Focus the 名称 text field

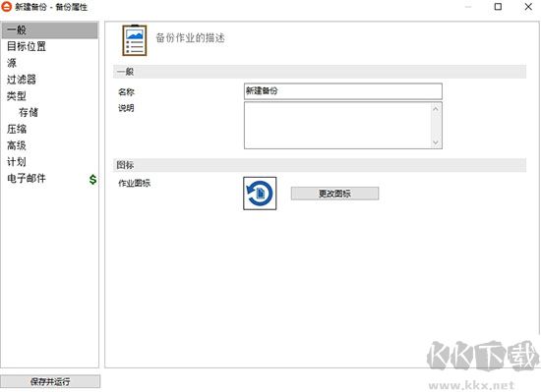pos(343,91)
